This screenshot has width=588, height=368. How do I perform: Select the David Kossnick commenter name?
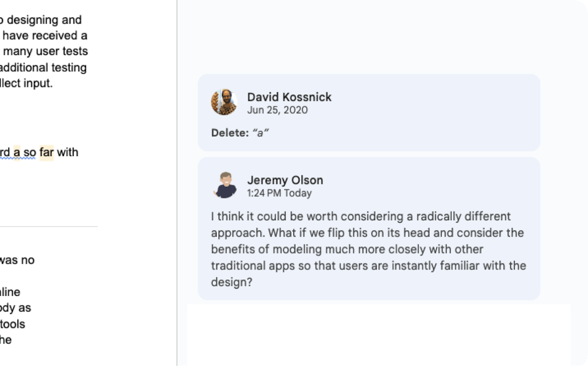[289, 97]
